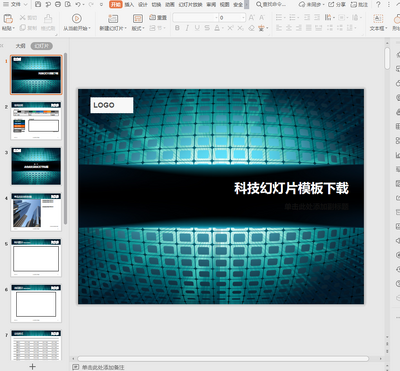Show more ribbon tabs arrow after 安全
Viewport: 400px width, 371px height.
click(246, 4)
